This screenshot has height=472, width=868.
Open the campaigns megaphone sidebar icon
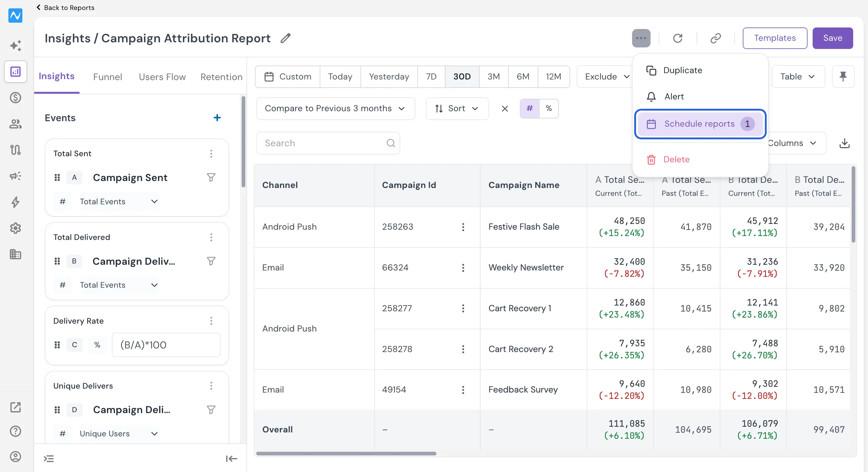pos(15,176)
